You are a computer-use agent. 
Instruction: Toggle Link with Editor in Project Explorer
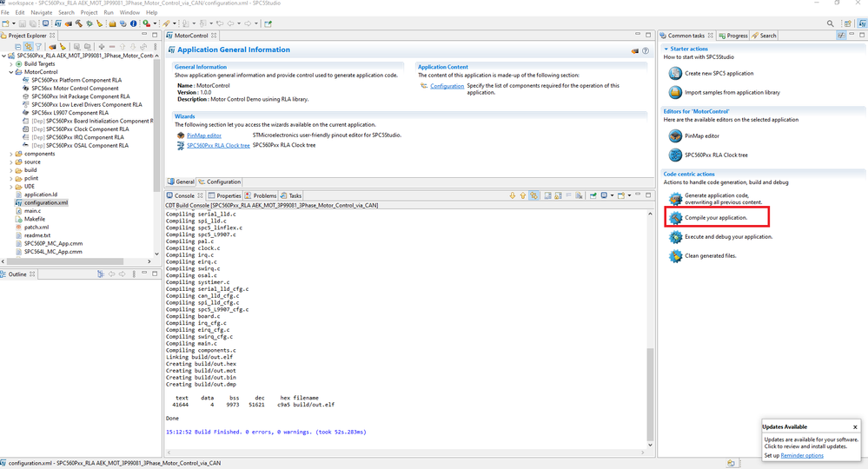point(28,47)
